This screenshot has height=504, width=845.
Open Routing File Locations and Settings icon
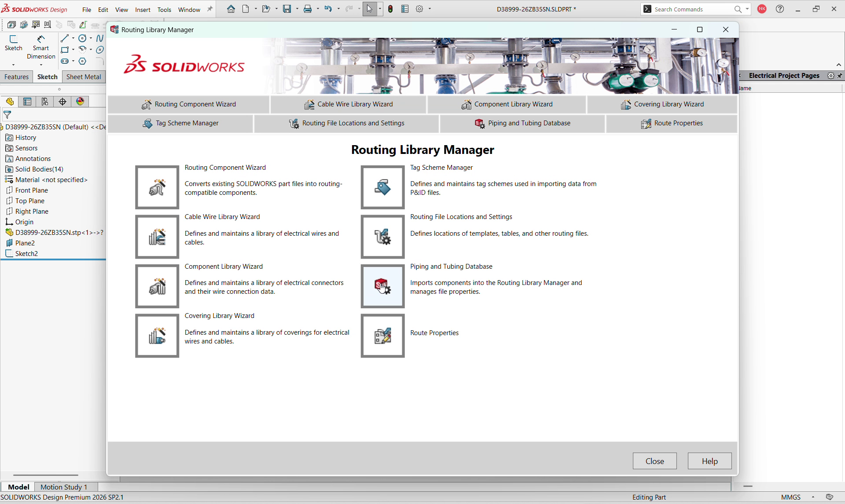(383, 237)
